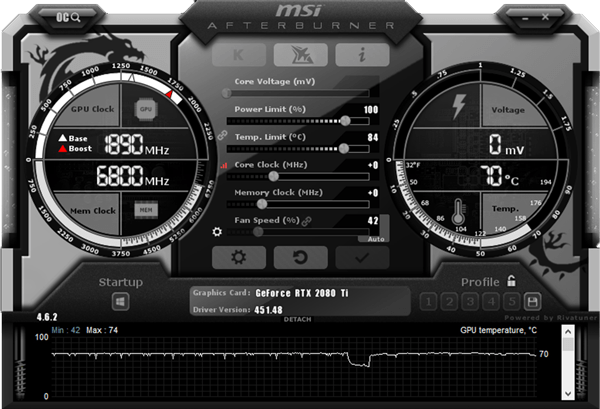Save profile using the floppy disk icon
Screen dimensions: 600x409
[532, 300]
